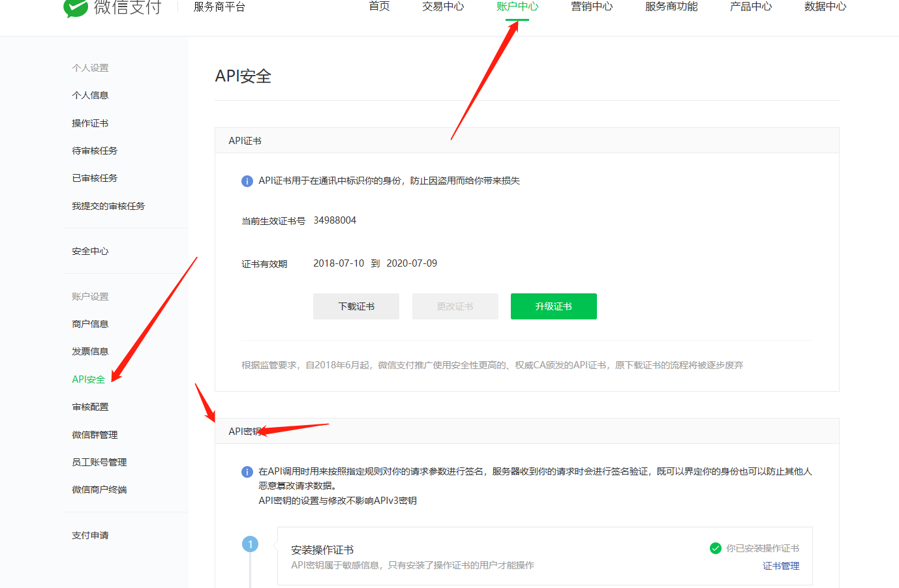Open 审核配置 sidebar item
This screenshot has width=899, height=588.
pos(90,407)
